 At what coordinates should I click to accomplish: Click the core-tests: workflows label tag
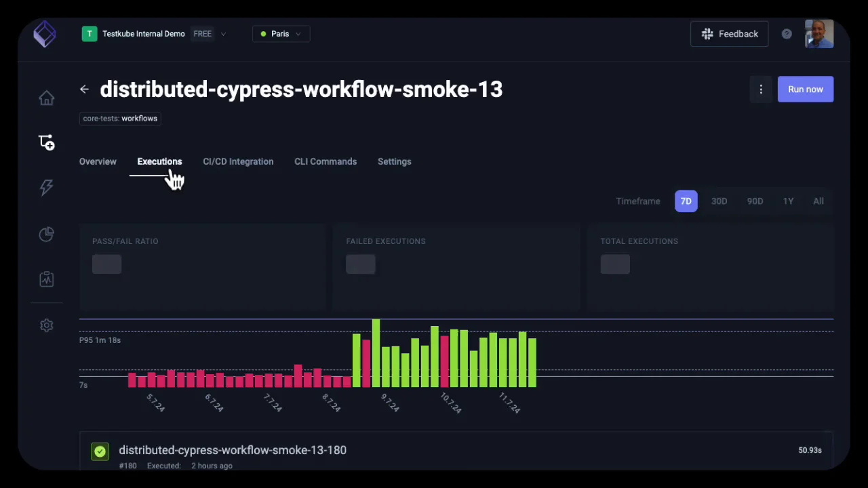click(120, 119)
